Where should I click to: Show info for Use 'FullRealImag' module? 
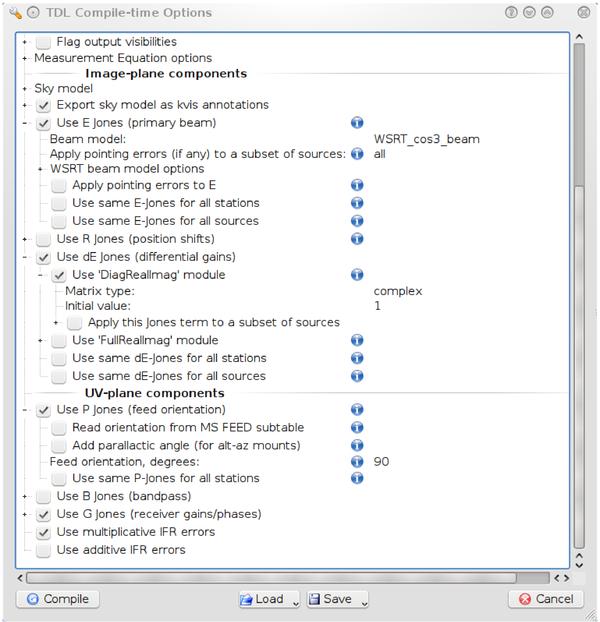pyautogui.click(x=356, y=341)
